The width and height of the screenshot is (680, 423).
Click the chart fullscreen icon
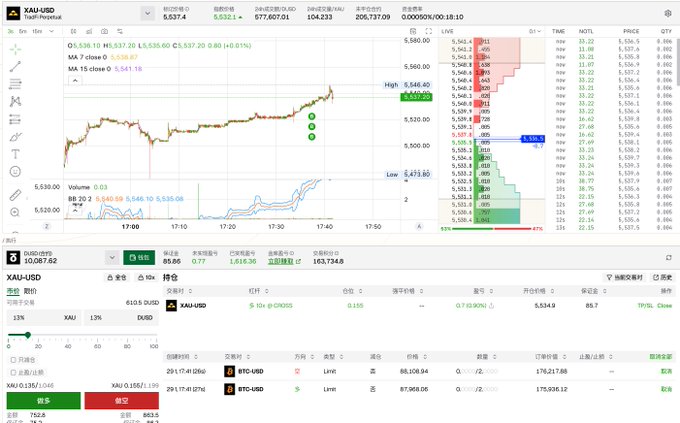coord(428,31)
